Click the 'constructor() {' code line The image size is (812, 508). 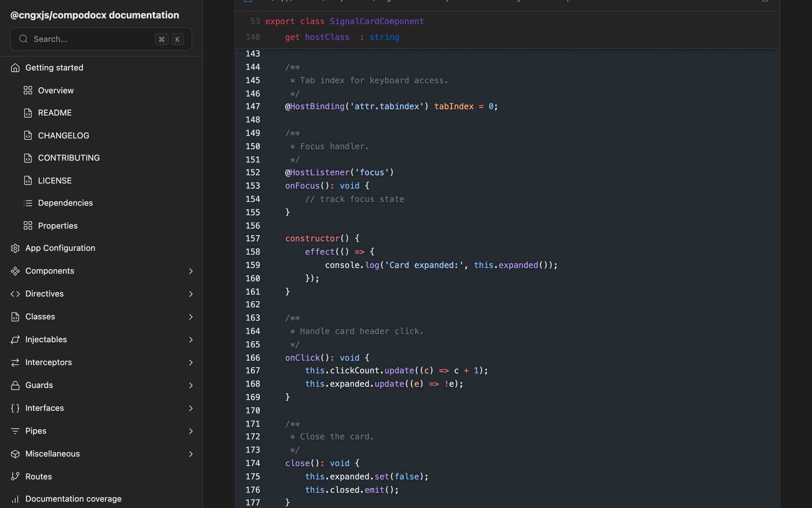tap(322, 238)
